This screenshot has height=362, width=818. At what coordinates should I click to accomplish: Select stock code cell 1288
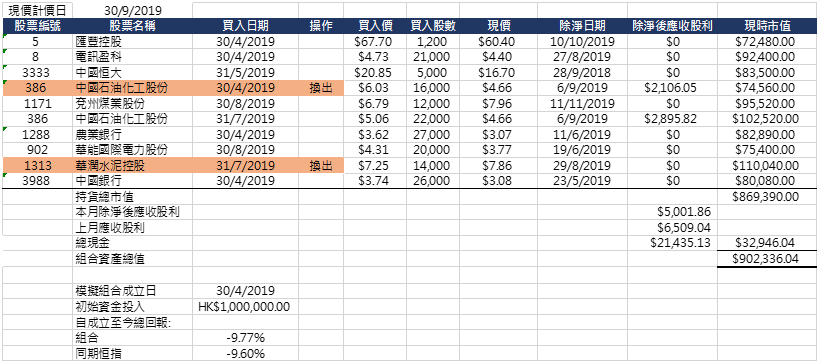[x=38, y=135]
